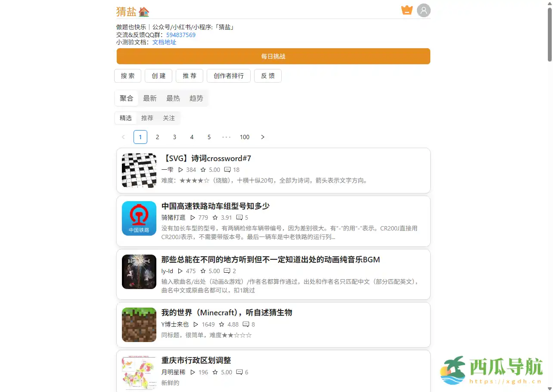Click the play count icon on 诗词crossword#7 card
The height and width of the screenshot is (392, 553).
tap(181, 170)
